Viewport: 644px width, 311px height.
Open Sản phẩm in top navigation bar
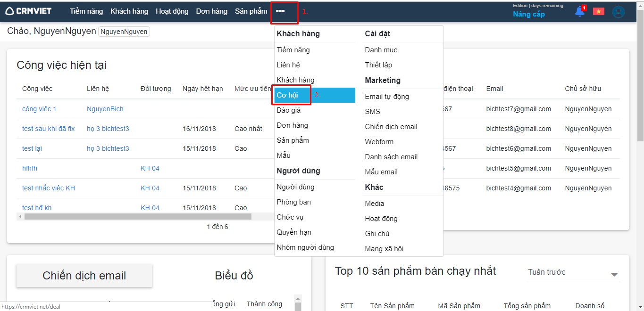click(251, 11)
